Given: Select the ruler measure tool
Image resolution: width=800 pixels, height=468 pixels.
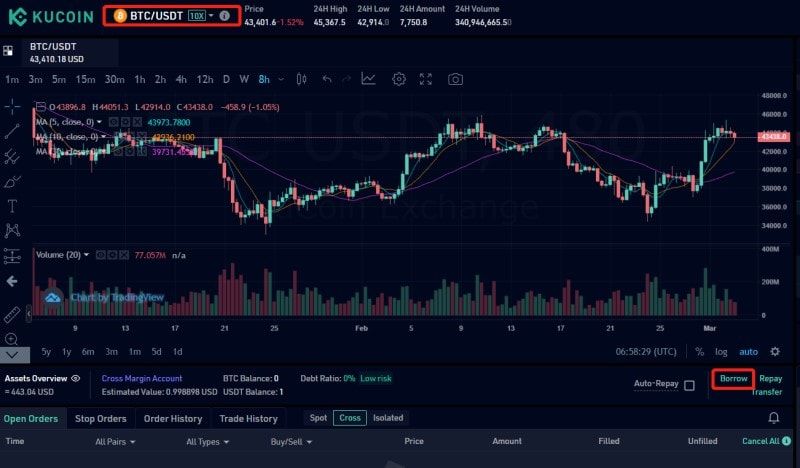Looking at the screenshot, I should (12, 315).
